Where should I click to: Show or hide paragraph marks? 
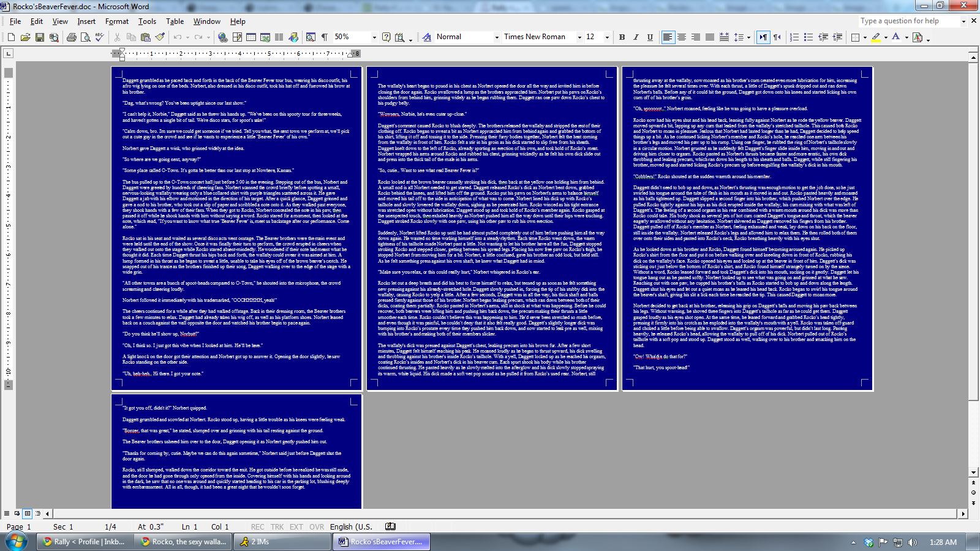coord(325,37)
